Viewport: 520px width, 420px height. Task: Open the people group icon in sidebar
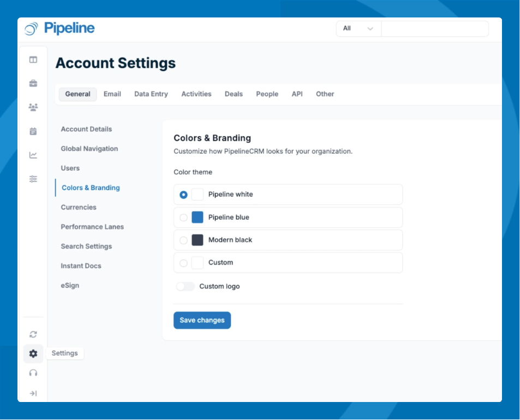(x=33, y=107)
